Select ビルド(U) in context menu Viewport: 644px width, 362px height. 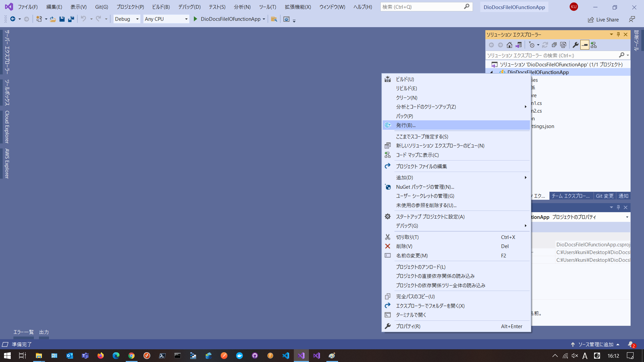click(456, 79)
